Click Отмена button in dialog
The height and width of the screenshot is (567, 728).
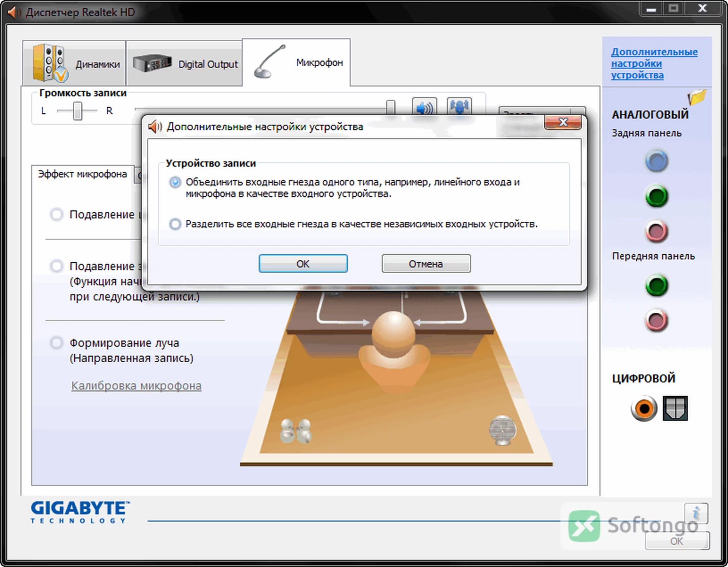point(426,263)
